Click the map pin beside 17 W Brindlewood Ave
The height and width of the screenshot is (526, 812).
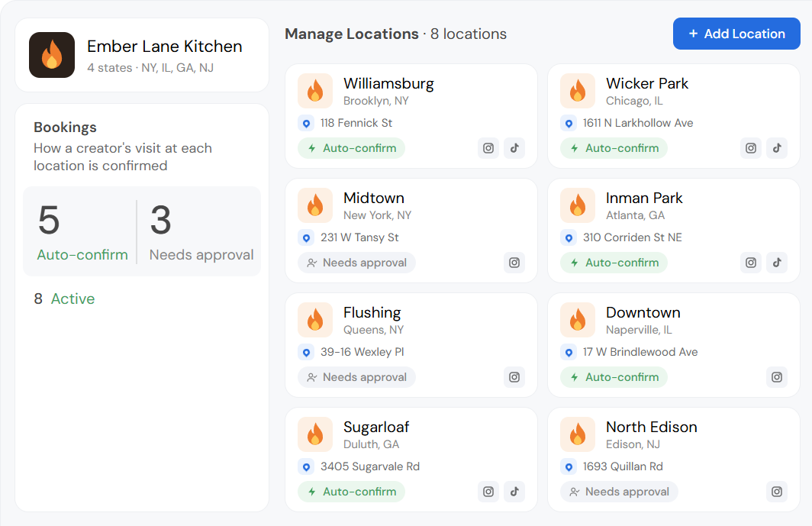tap(569, 353)
